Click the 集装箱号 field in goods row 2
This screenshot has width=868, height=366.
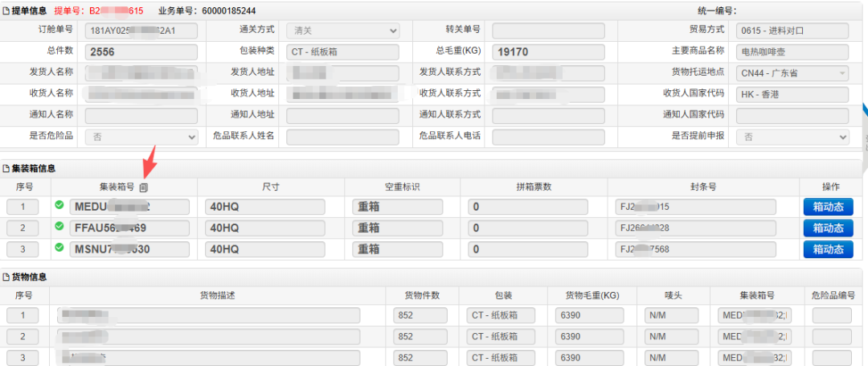(x=755, y=337)
